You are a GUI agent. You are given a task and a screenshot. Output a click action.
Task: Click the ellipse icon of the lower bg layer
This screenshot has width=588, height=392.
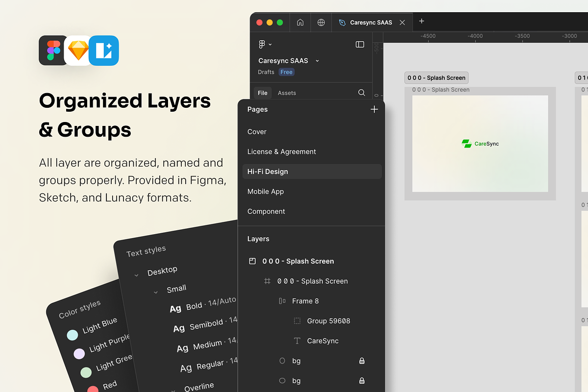coord(282,381)
